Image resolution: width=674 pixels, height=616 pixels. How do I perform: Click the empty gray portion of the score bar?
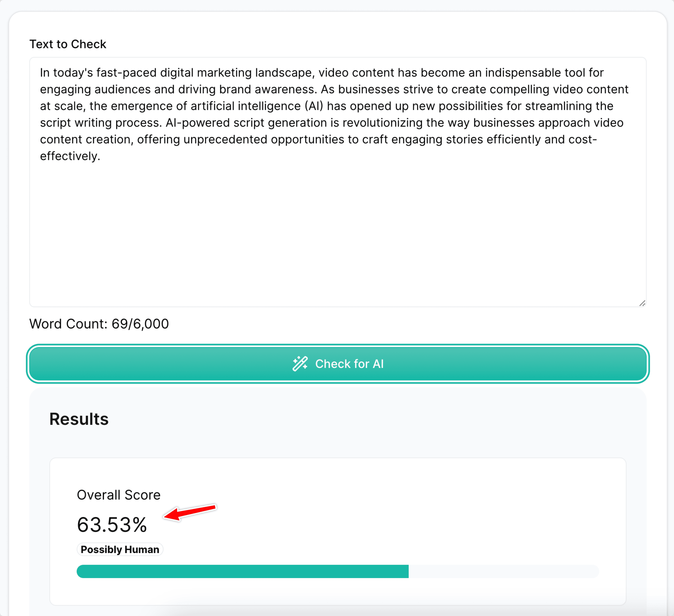click(x=503, y=571)
